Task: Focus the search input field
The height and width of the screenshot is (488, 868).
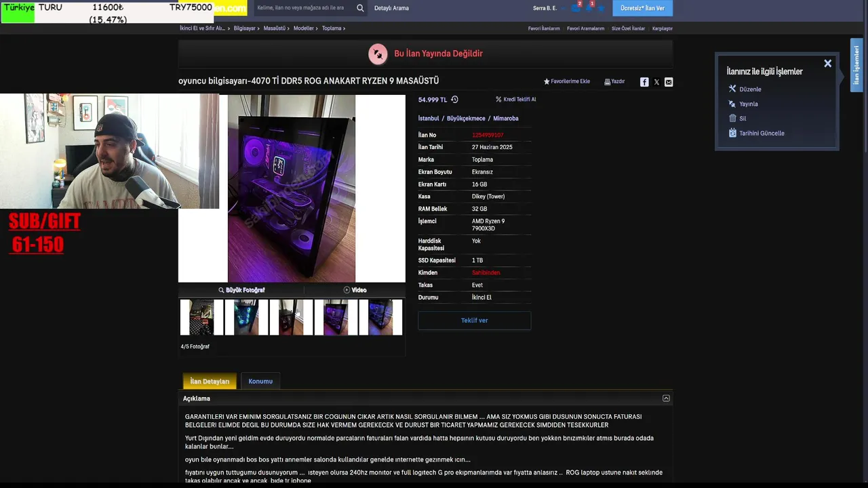Action: point(304,8)
